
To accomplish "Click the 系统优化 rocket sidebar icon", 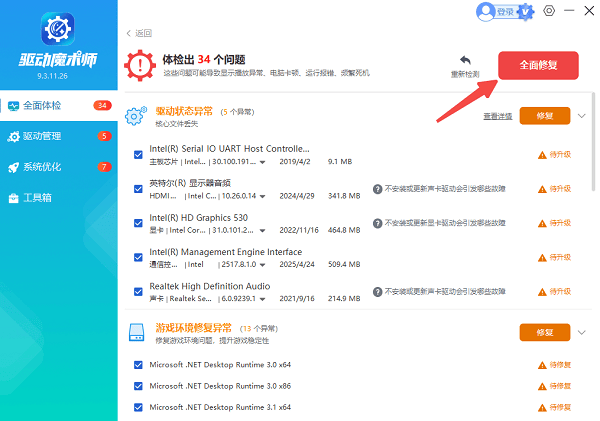I will [13, 167].
